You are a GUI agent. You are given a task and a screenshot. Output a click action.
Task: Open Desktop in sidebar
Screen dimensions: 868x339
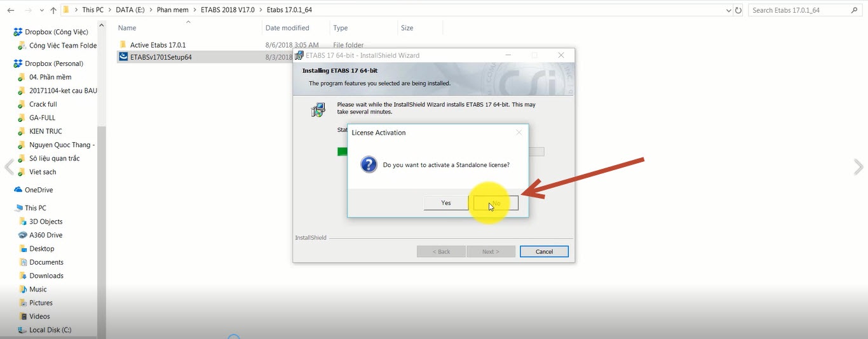point(42,249)
